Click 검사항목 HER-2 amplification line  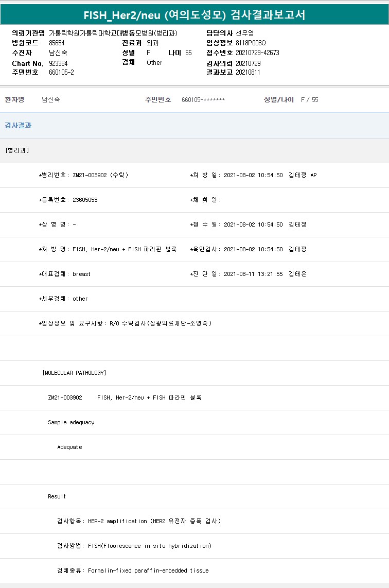pos(139,521)
